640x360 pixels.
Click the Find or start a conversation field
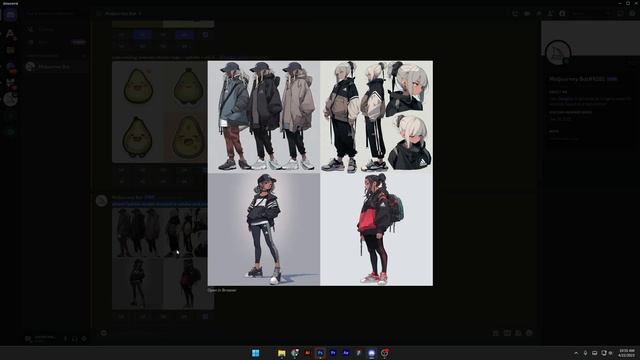point(56,13)
